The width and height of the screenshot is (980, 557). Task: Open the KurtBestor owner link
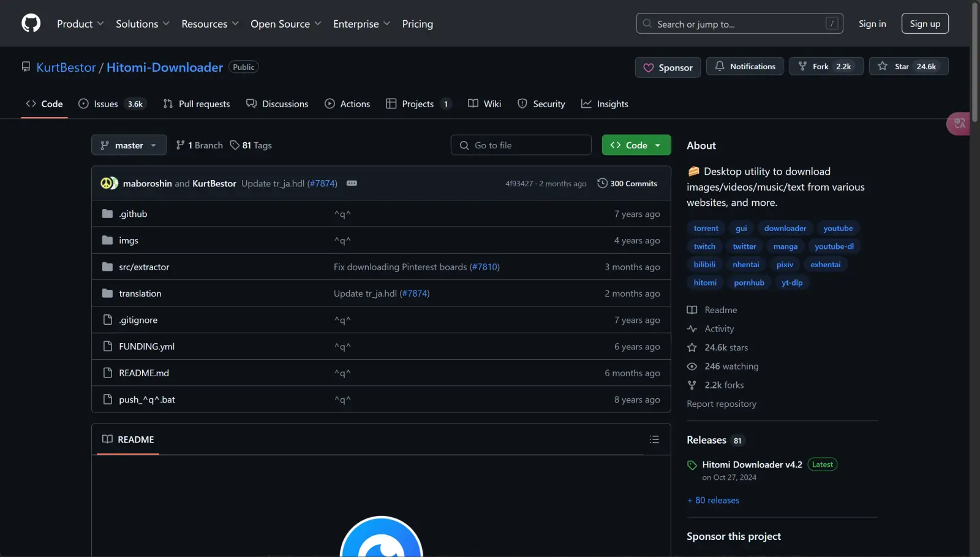66,67
